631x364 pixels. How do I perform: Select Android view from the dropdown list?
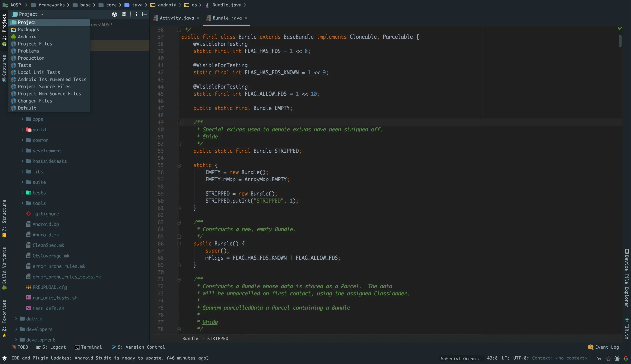[27, 37]
